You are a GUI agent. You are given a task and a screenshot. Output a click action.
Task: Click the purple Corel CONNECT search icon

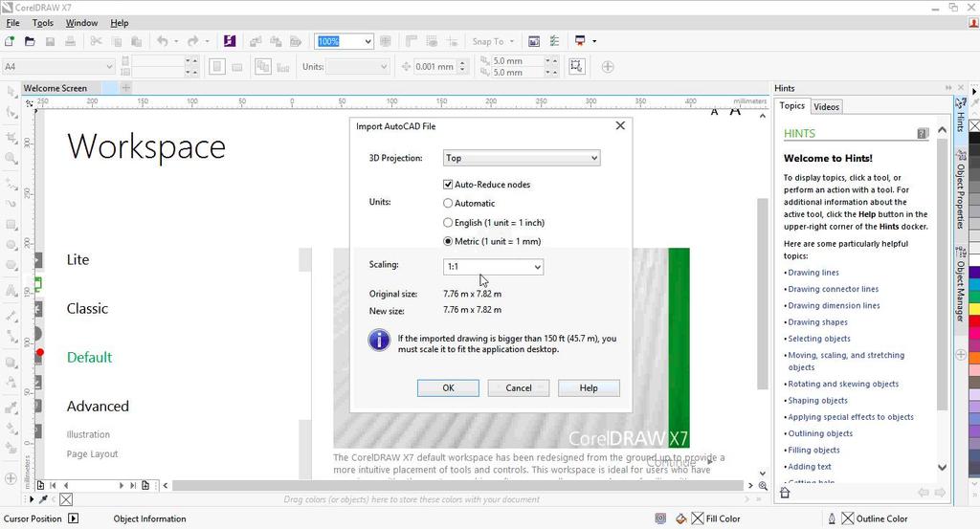point(230,41)
